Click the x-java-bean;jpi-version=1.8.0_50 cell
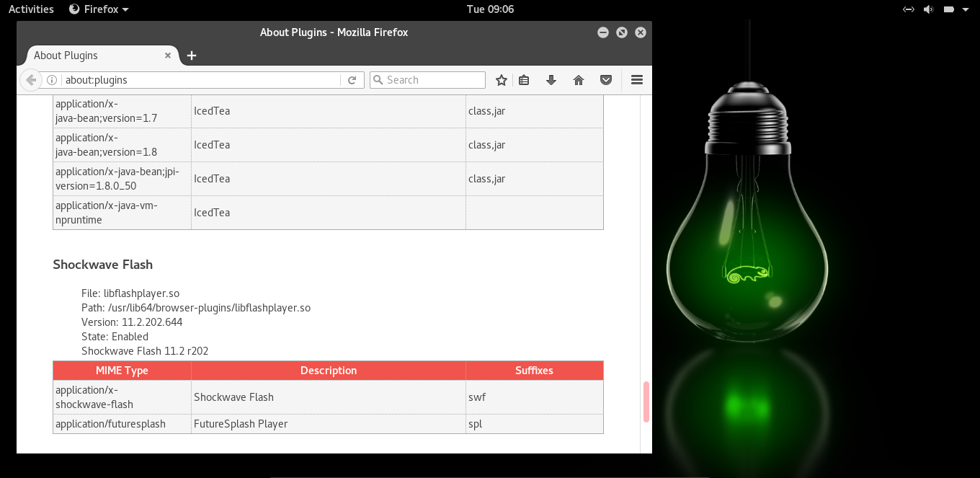The image size is (980, 478). click(122, 179)
